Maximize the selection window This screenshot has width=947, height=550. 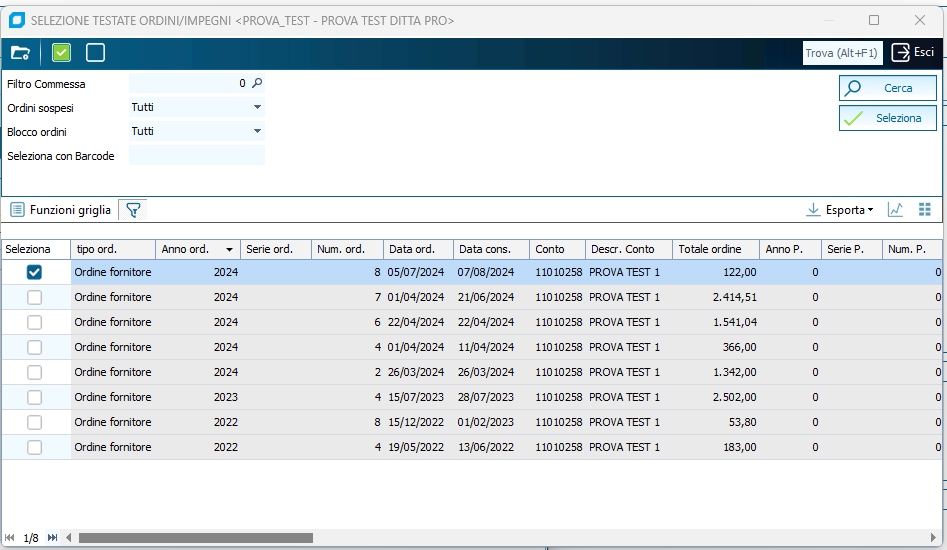(874, 20)
